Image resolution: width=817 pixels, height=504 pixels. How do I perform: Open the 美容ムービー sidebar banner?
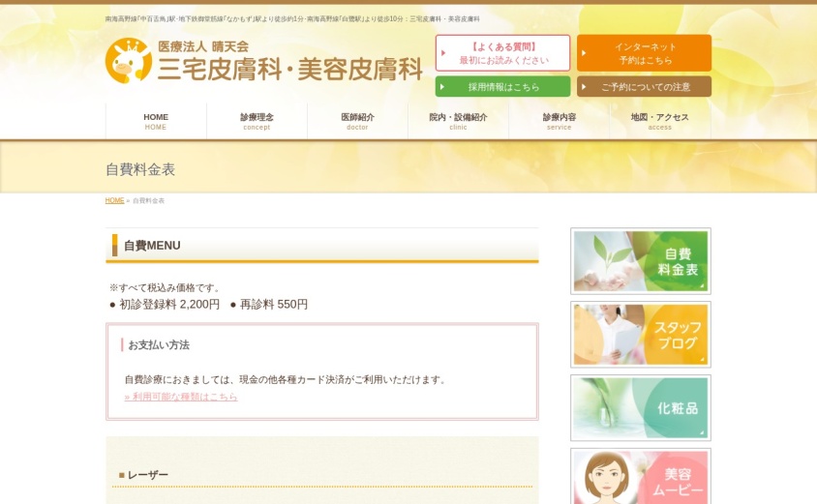[x=641, y=476]
